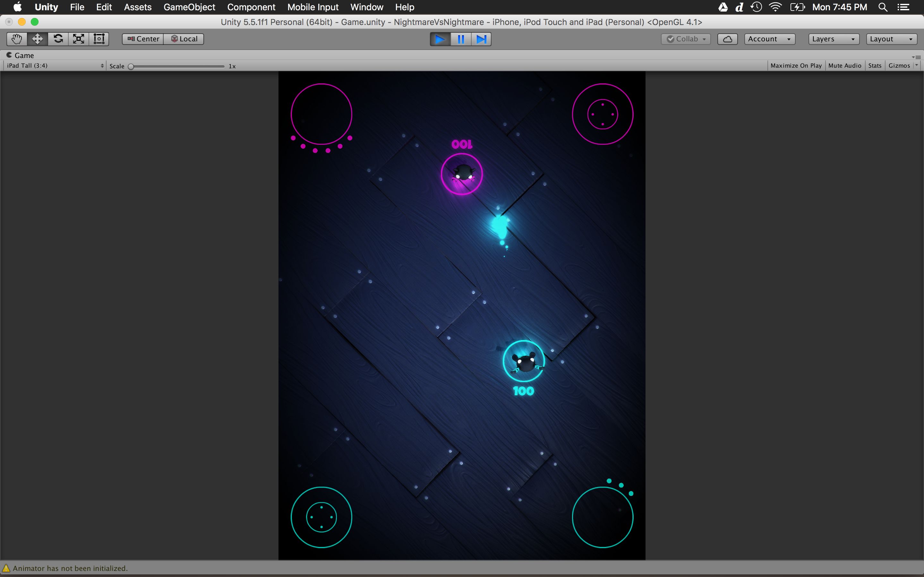Enable Maximize On Play

point(796,66)
